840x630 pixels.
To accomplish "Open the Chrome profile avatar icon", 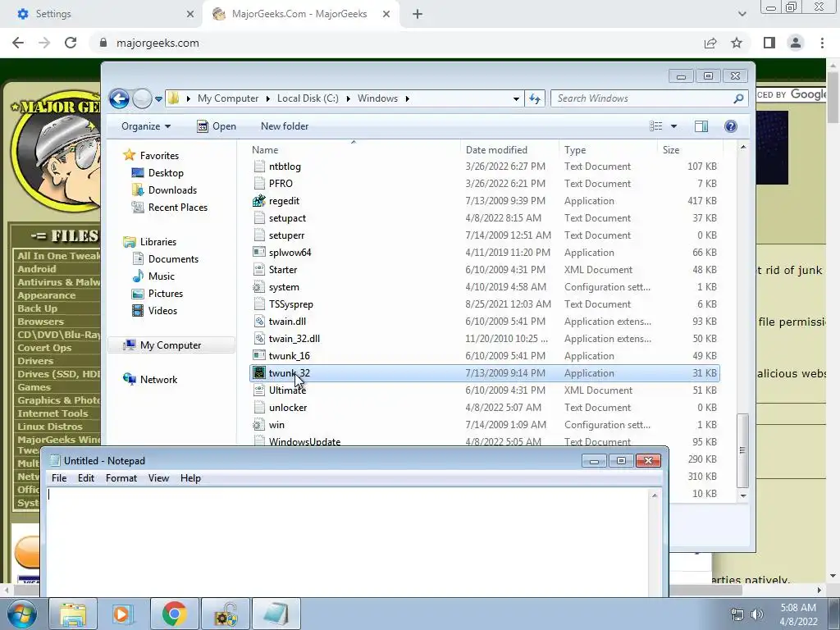I will click(x=796, y=43).
